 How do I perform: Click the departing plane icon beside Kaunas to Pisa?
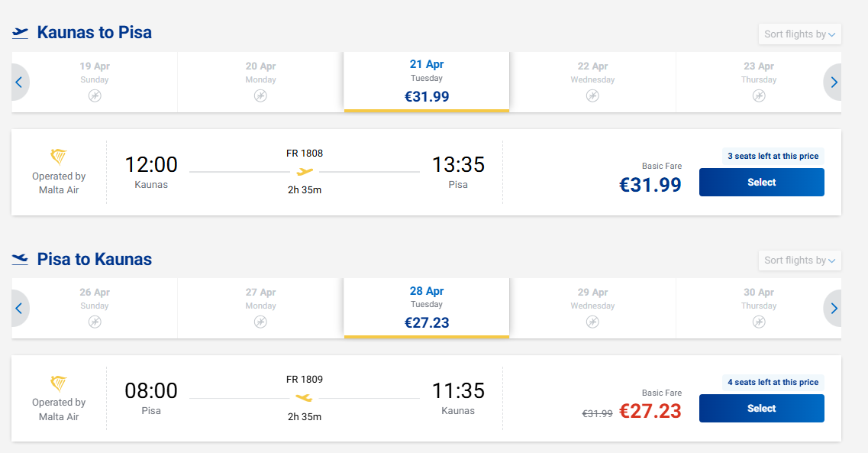point(21,33)
